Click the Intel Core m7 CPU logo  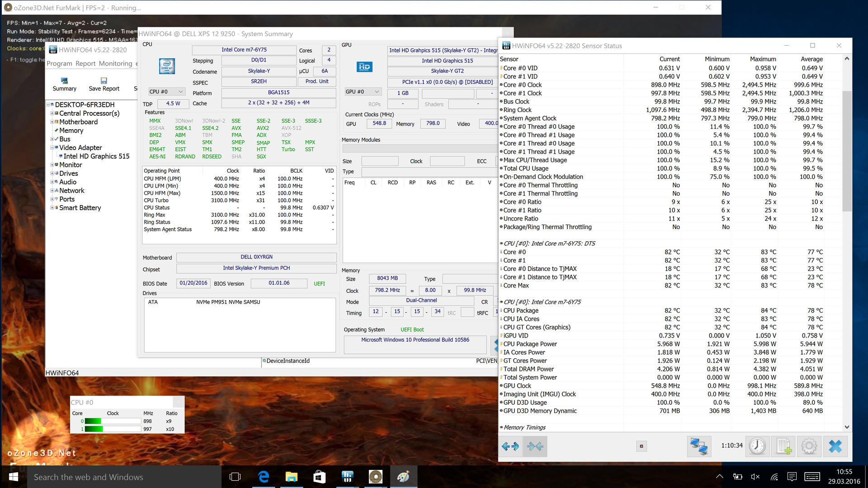tap(167, 66)
